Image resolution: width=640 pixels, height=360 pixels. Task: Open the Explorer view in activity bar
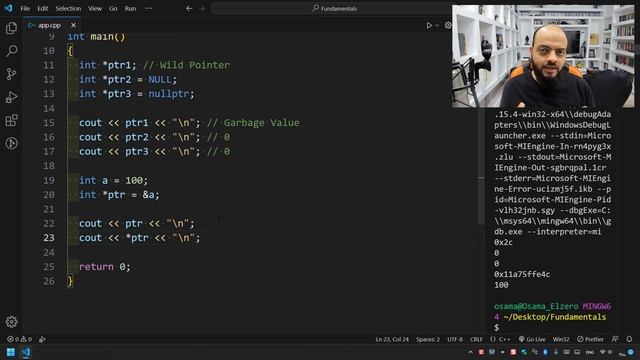(11, 28)
